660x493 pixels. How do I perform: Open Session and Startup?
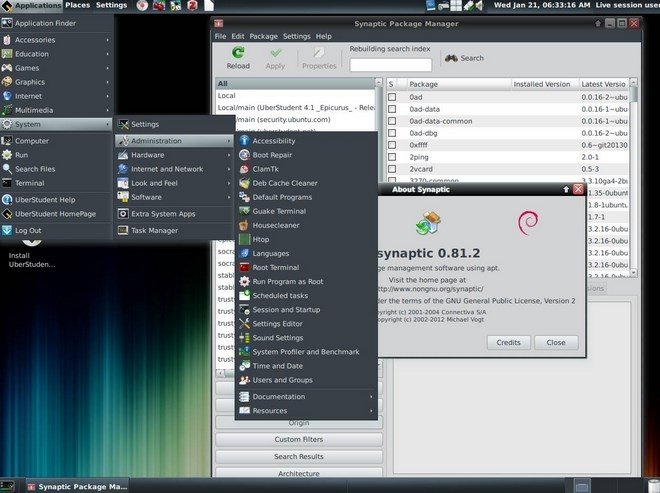click(x=306, y=309)
